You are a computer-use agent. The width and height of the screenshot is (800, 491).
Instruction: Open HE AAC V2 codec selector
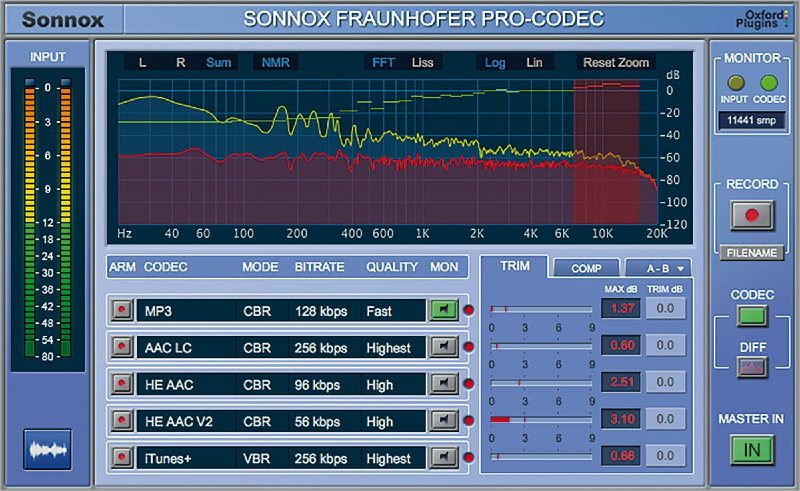coord(186,421)
